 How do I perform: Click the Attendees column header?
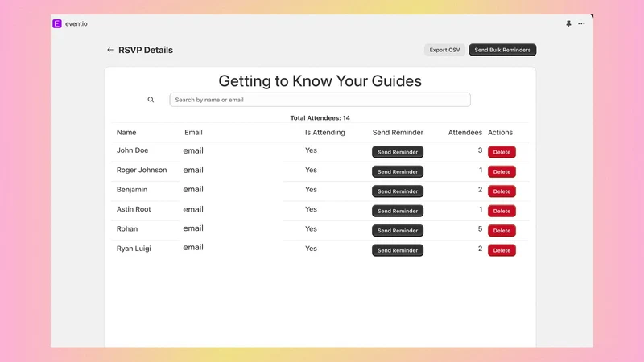click(465, 133)
